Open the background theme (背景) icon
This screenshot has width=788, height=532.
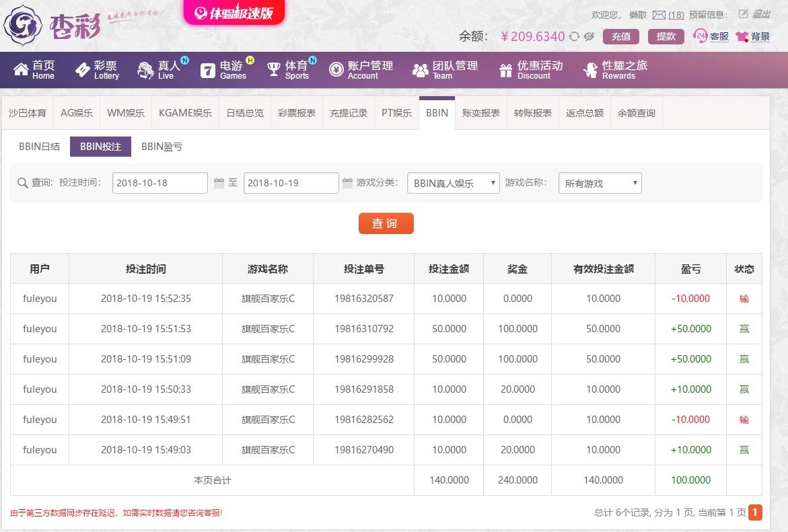tap(752, 36)
